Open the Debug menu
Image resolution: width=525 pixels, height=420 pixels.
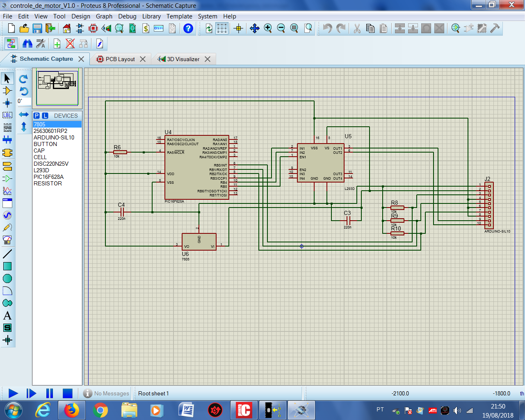coord(127,16)
